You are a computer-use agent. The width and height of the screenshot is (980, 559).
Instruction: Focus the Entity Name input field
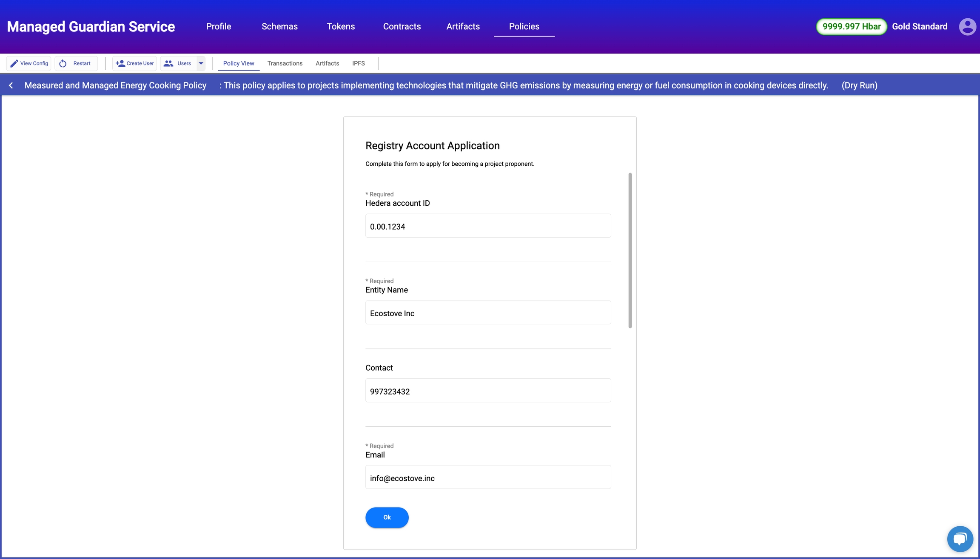point(488,313)
